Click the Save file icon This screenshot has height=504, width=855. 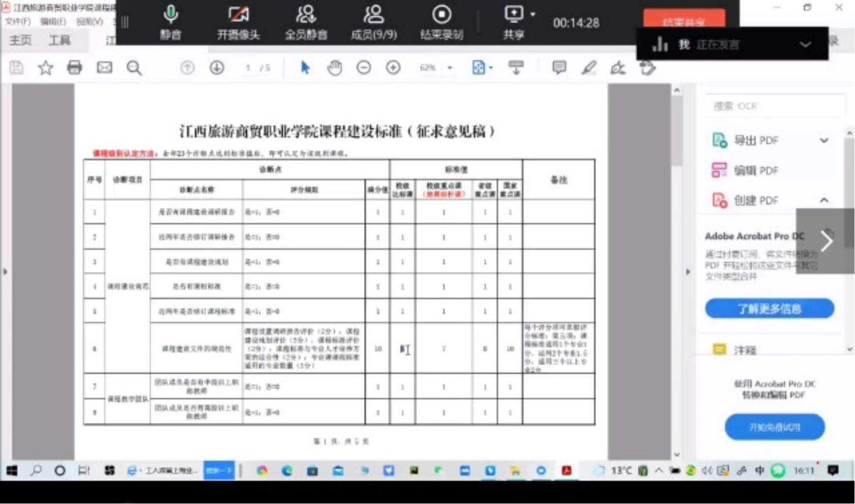16,67
